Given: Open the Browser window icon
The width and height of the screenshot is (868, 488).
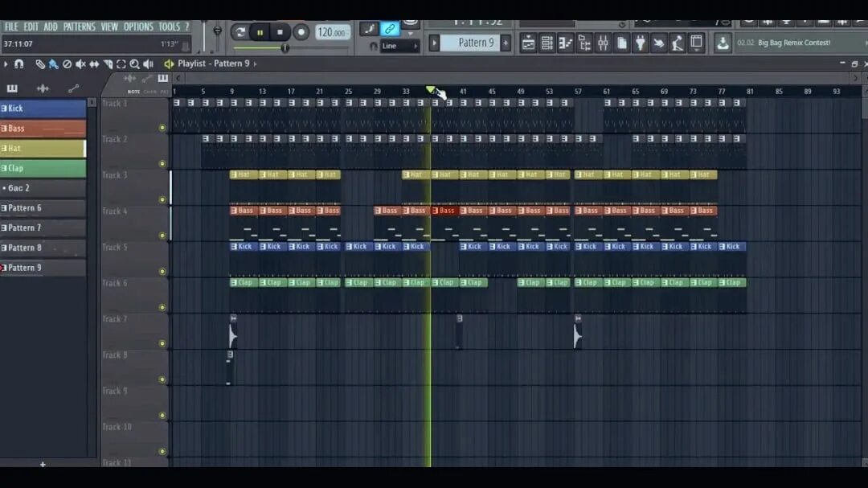Looking at the screenshot, I should 584,43.
